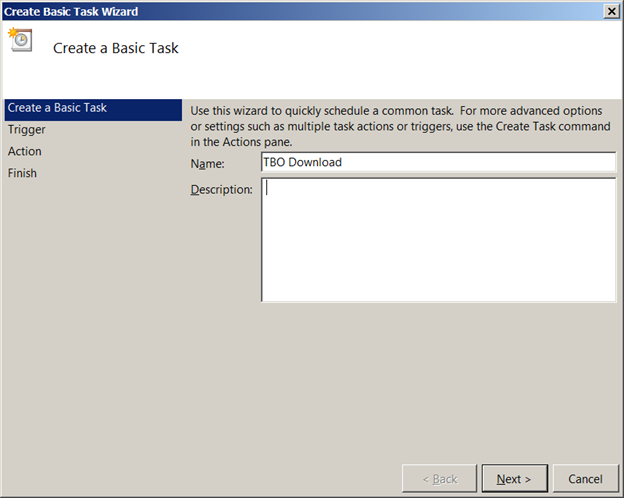Jump to the Finish step in sidebar

[22, 173]
